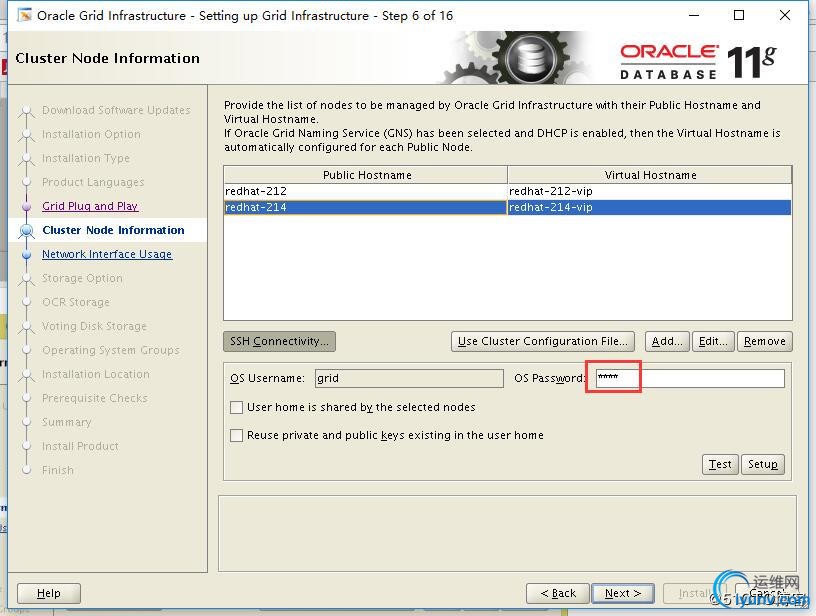Enable user home shared by selected nodes
816x616 pixels.
(x=236, y=407)
